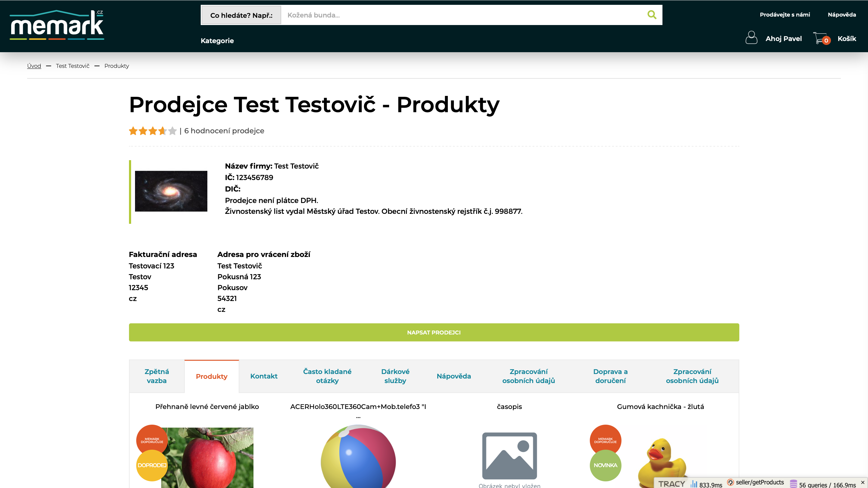This screenshot has height=488, width=868.
Task: Click the Prodávejte s námi link
Action: tap(785, 14)
